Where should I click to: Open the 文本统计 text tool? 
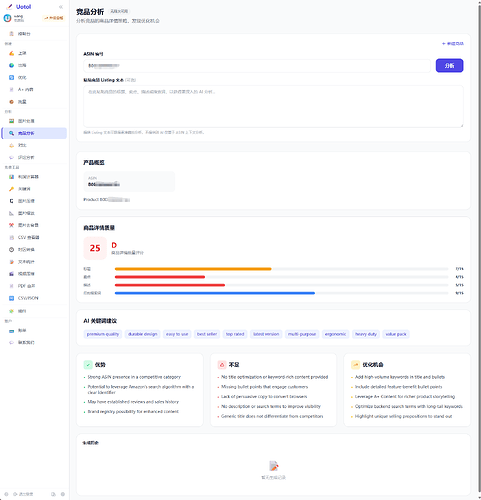pos(34,262)
